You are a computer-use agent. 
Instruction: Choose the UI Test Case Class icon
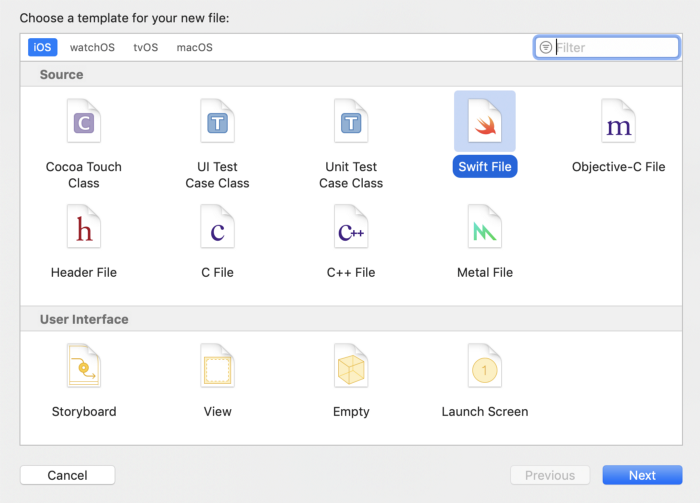click(217, 123)
